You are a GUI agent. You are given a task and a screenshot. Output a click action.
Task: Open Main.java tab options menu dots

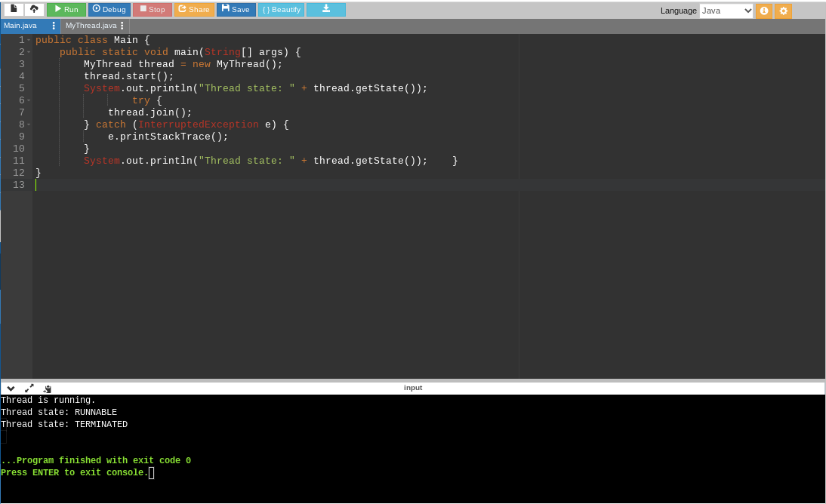(x=54, y=26)
